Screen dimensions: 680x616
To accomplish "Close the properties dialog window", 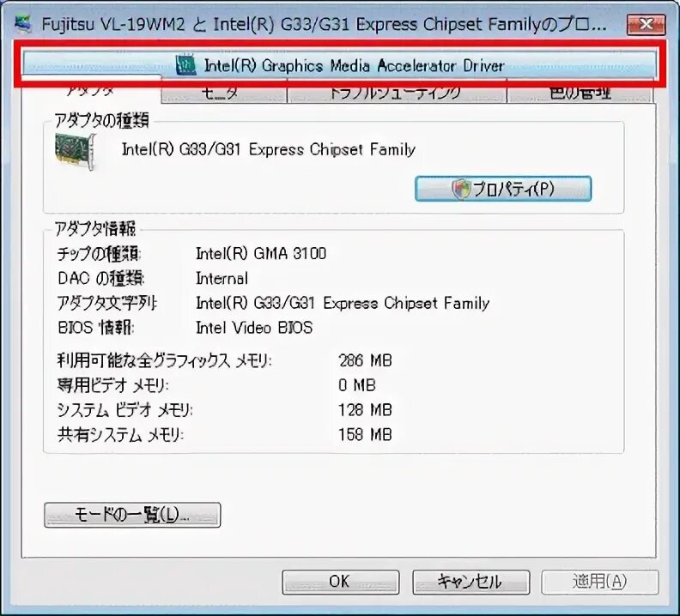I will point(646,24).
